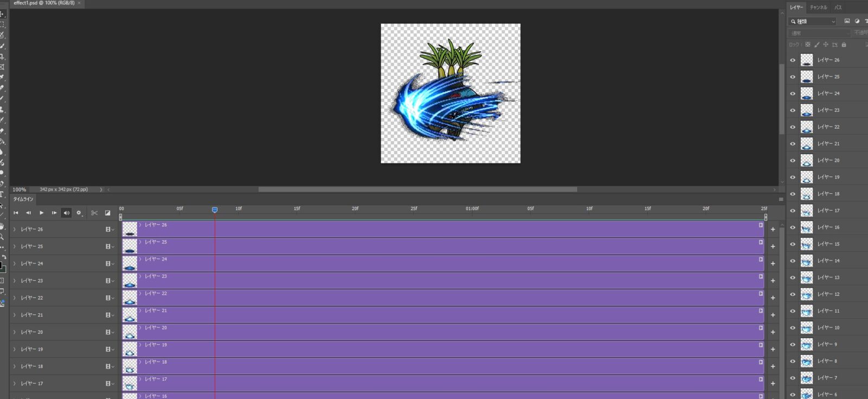The image size is (868, 399).
Task: Open status bar info arrow
Action: click(101, 189)
